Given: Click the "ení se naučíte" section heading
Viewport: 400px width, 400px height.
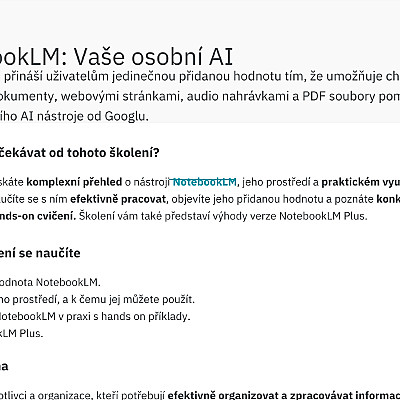Looking at the screenshot, I should (40, 253).
